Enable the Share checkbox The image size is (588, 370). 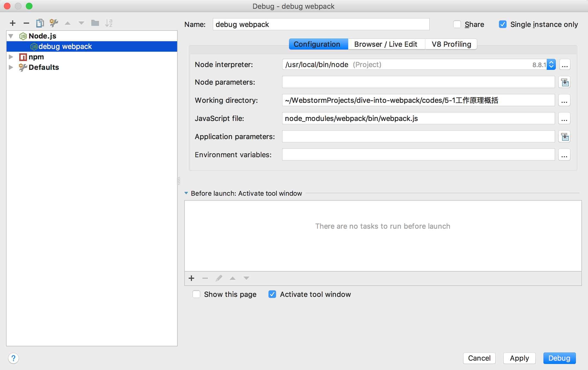click(457, 24)
